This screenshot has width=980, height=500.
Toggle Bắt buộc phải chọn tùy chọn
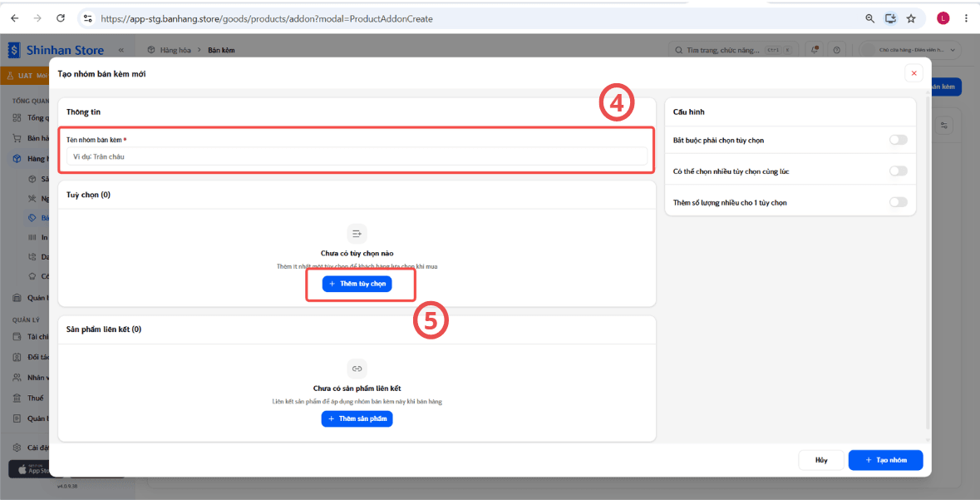tap(898, 140)
